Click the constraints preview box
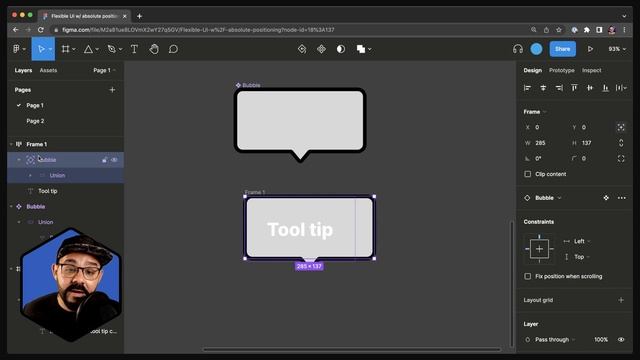 [x=539, y=249]
